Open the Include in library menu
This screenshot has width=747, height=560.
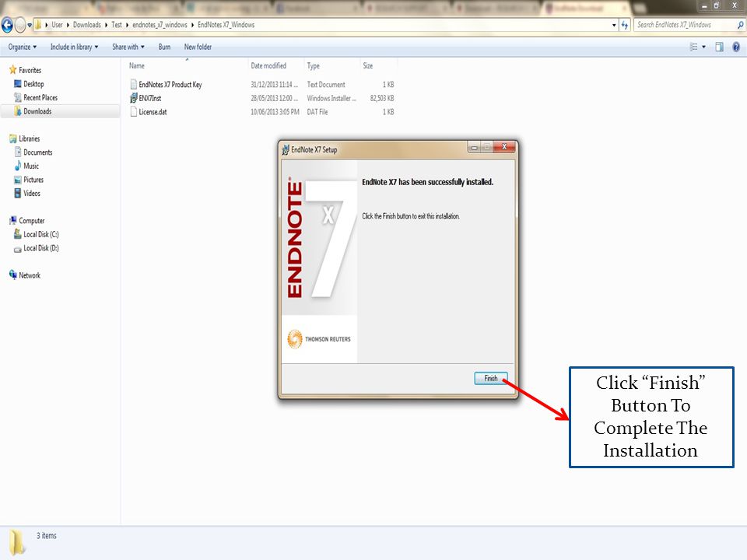point(75,47)
